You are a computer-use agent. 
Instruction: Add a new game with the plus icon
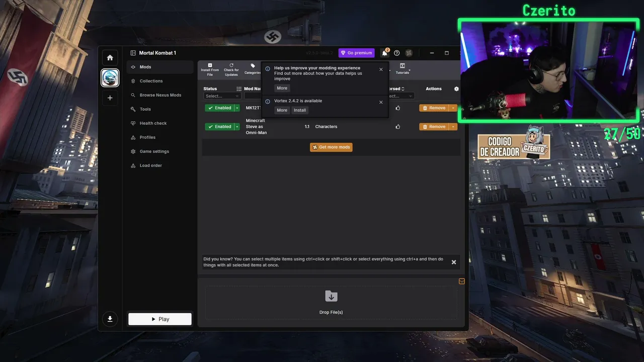click(110, 98)
